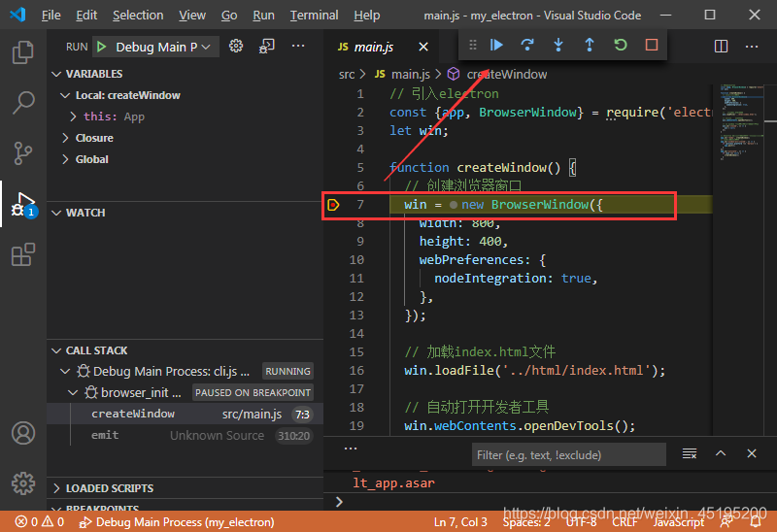This screenshot has width=777, height=532.
Task: Click the errors and warnings status item
Action: point(40,522)
